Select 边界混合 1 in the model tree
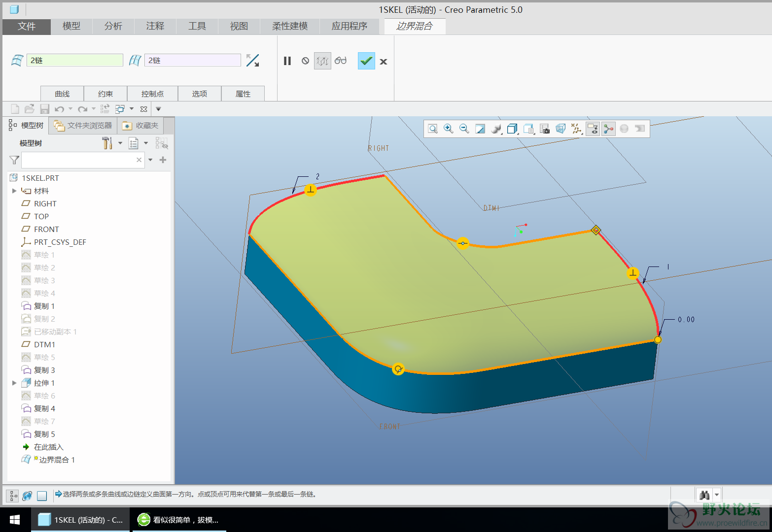772x532 pixels. 48,460
